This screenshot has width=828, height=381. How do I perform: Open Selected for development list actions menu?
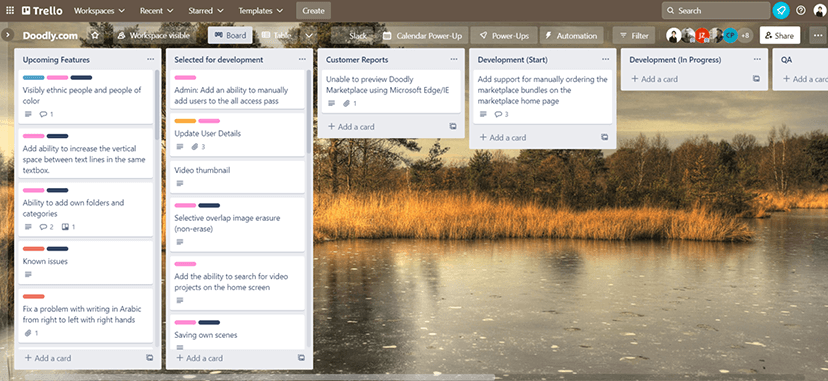pyautogui.click(x=302, y=60)
